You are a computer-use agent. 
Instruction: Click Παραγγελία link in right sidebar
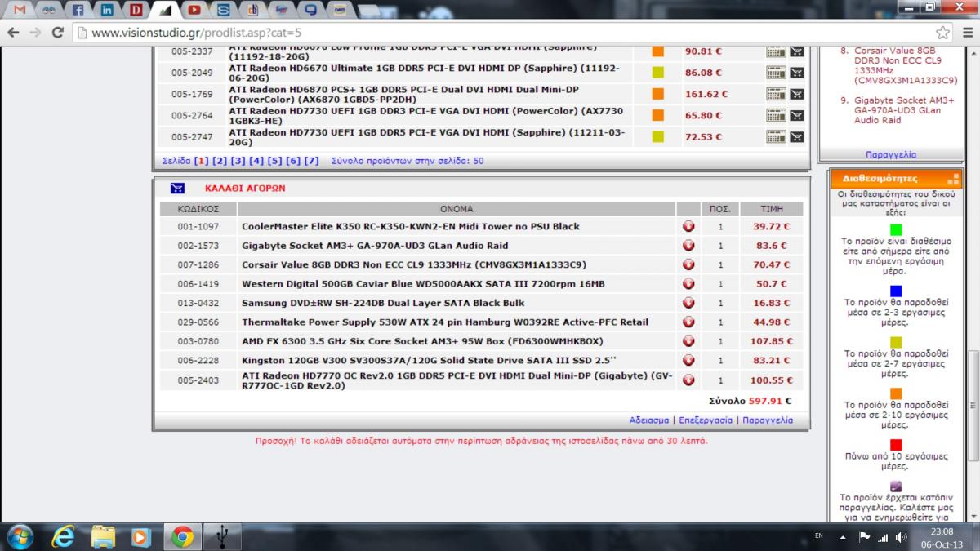891,154
